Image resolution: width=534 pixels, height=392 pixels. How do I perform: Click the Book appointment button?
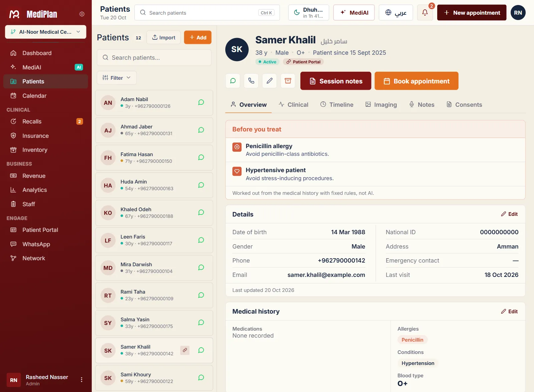417,81
